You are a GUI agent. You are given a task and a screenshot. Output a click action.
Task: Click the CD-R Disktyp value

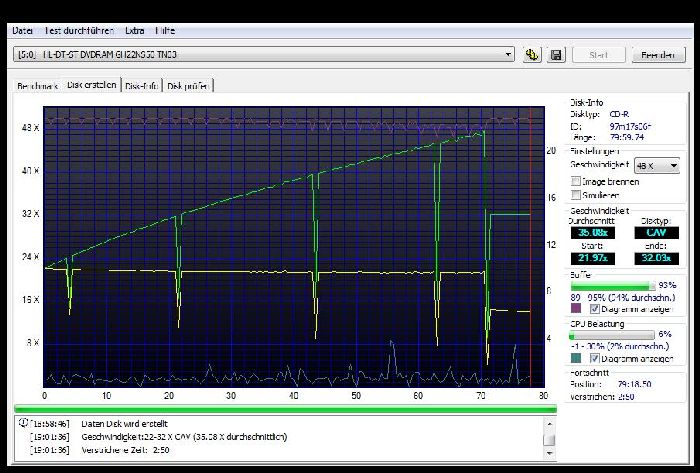click(619, 114)
